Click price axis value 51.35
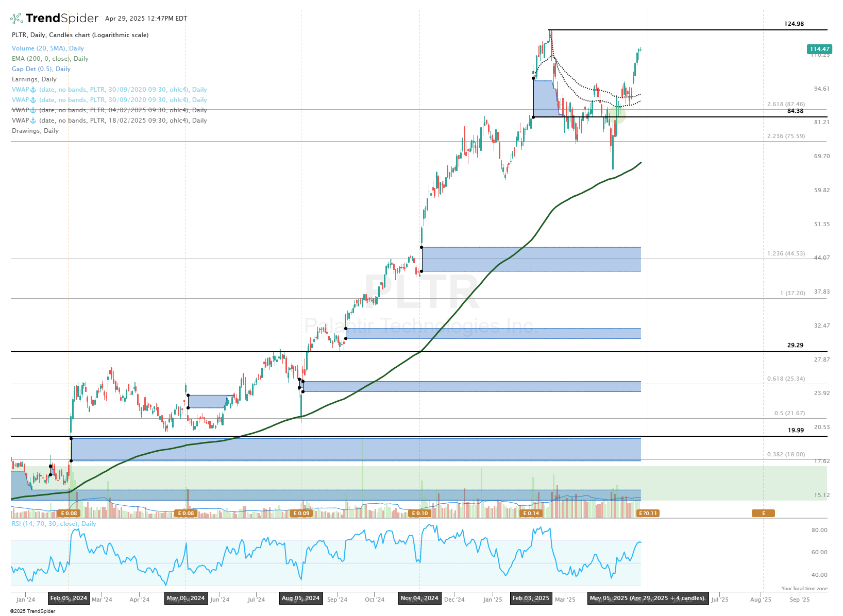The height and width of the screenshot is (616, 843). click(822, 224)
